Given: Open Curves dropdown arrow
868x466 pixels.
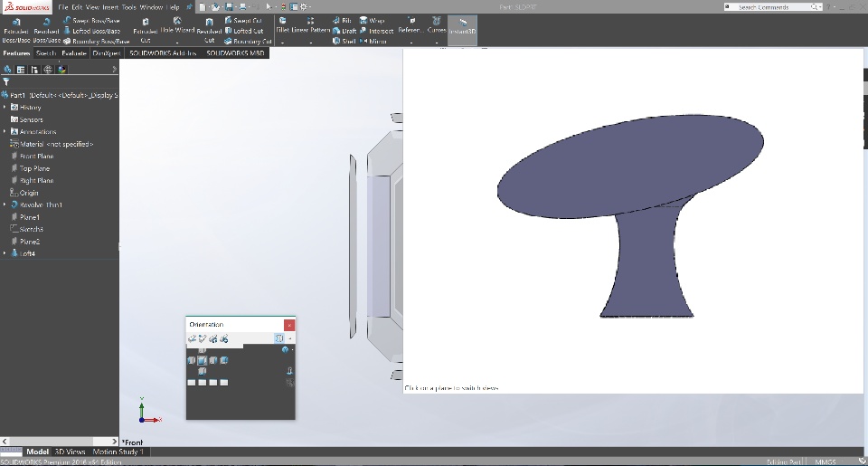Looking at the screenshot, I should [436, 43].
